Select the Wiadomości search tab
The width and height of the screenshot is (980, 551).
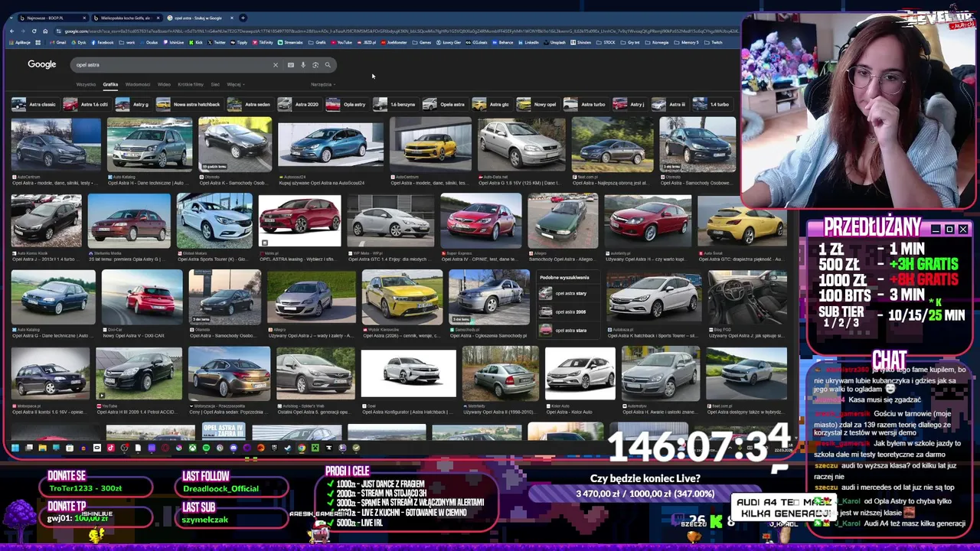tap(138, 84)
